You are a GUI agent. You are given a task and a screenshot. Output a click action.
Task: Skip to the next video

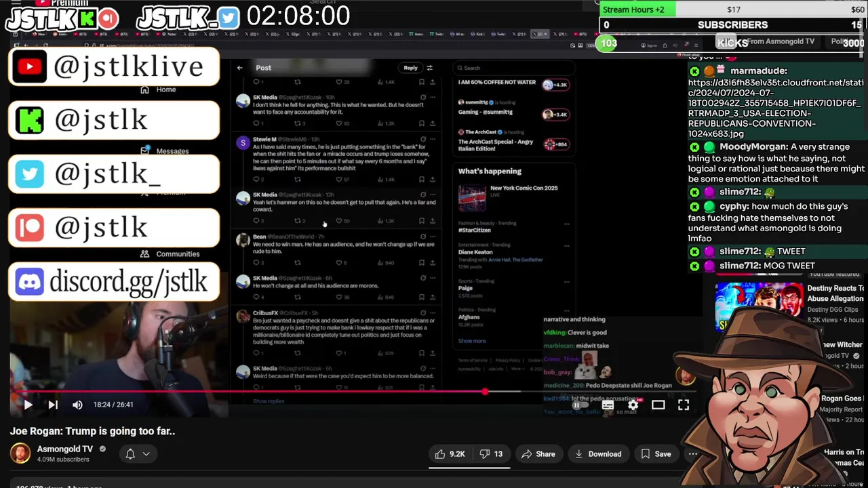coord(53,405)
